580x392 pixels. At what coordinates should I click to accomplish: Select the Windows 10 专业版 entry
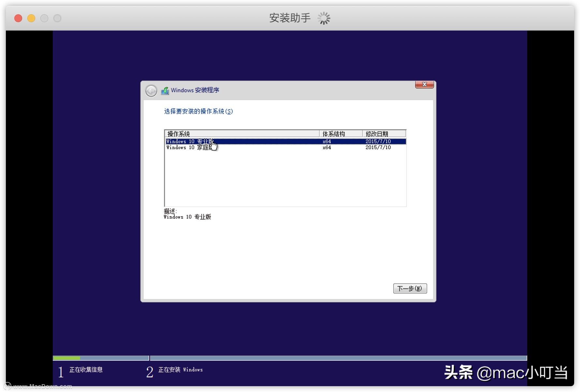click(x=189, y=141)
